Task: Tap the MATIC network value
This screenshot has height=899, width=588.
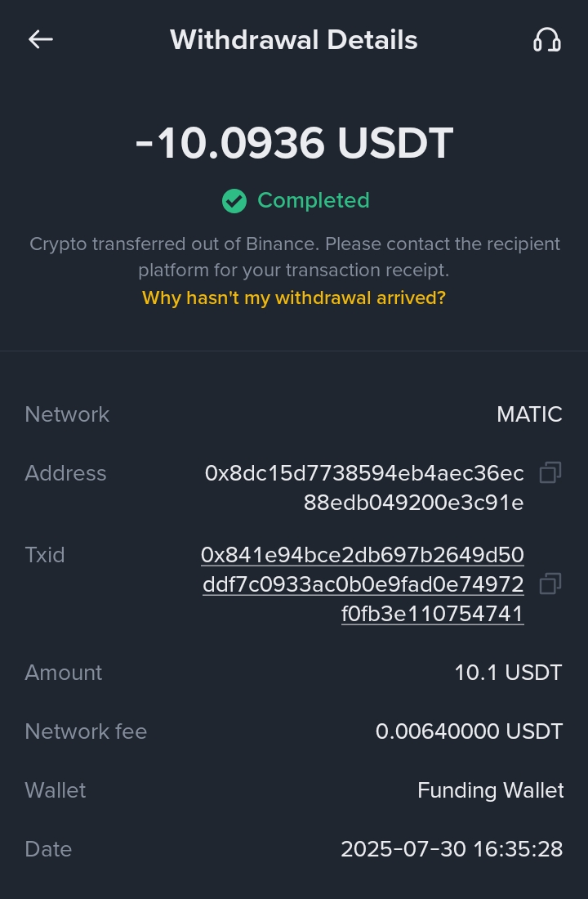Action: point(529,414)
